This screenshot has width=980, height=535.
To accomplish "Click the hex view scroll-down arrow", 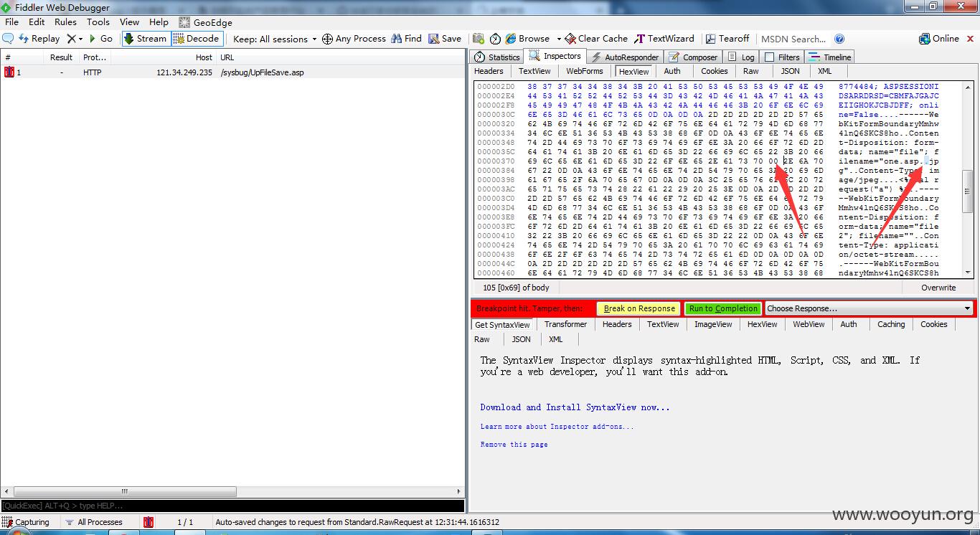I will 968,273.
